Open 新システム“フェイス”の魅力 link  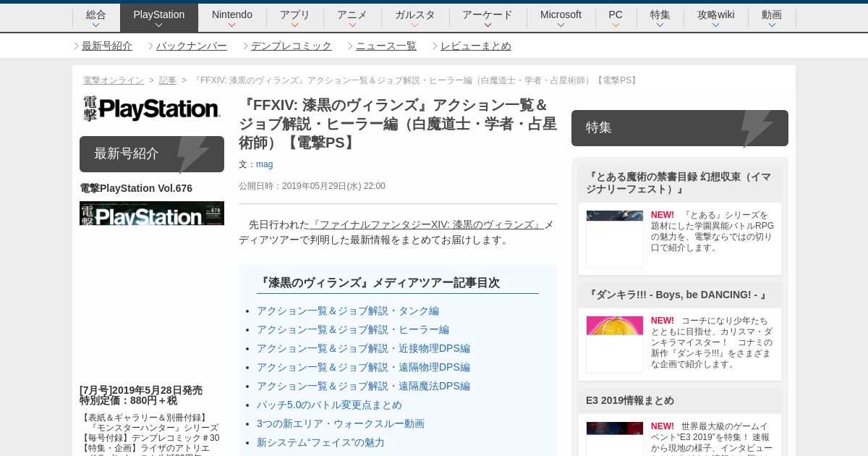click(320, 442)
